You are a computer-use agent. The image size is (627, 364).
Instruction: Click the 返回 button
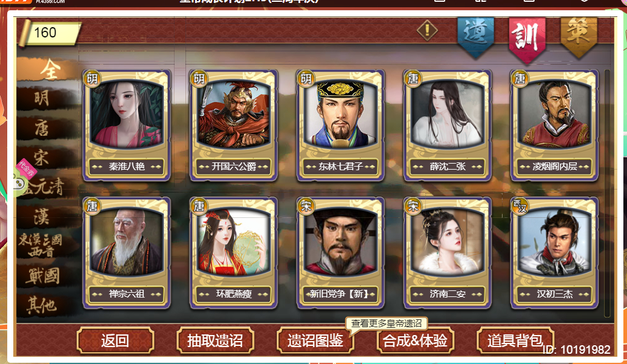[115, 340]
